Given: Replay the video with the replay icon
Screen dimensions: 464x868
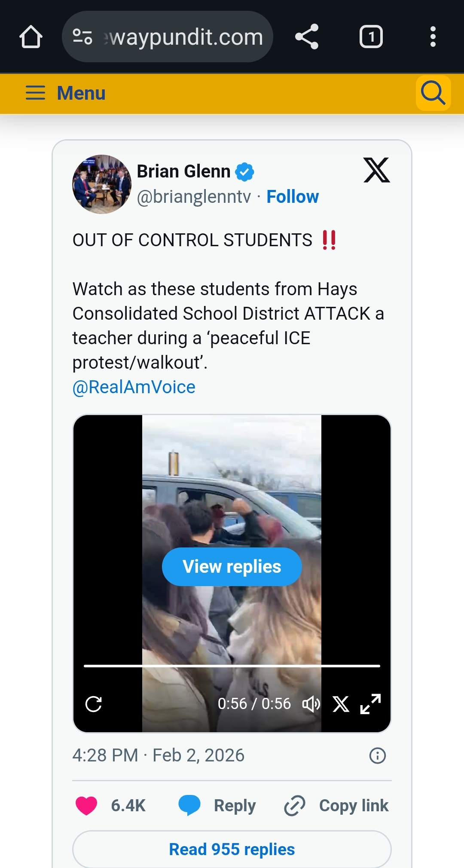Looking at the screenshot, I should click(94, 704).
